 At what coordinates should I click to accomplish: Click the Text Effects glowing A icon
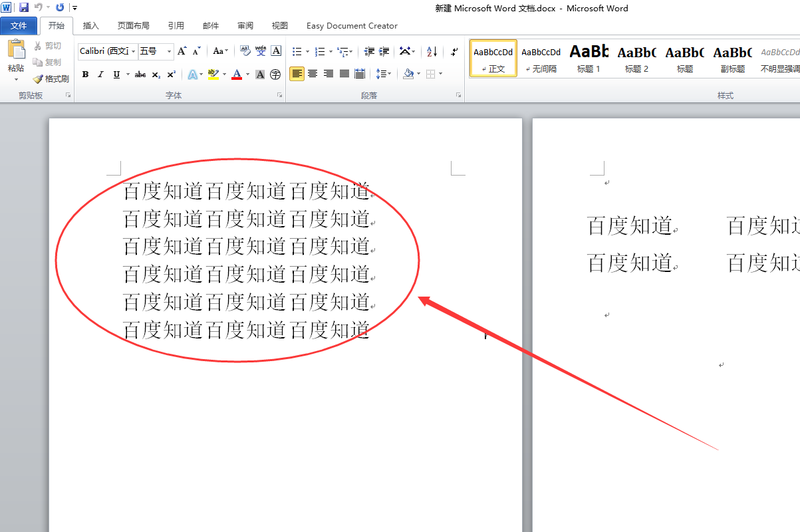192,74
